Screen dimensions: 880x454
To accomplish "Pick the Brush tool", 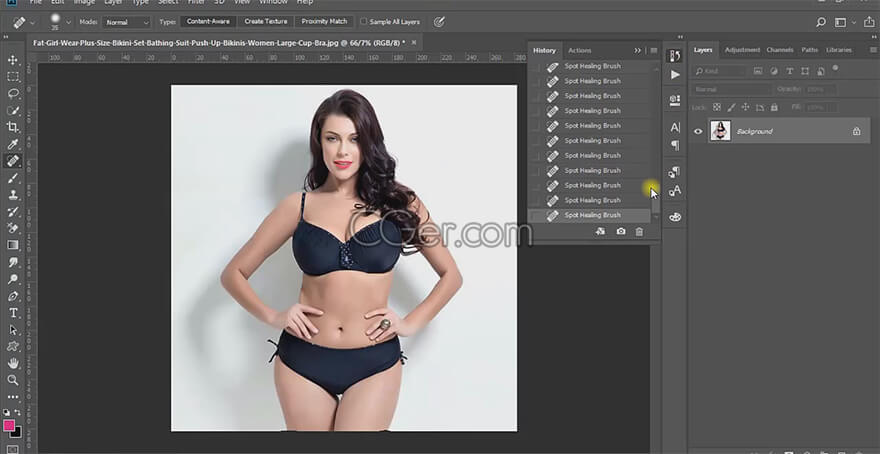I will (x=13, y=178).
